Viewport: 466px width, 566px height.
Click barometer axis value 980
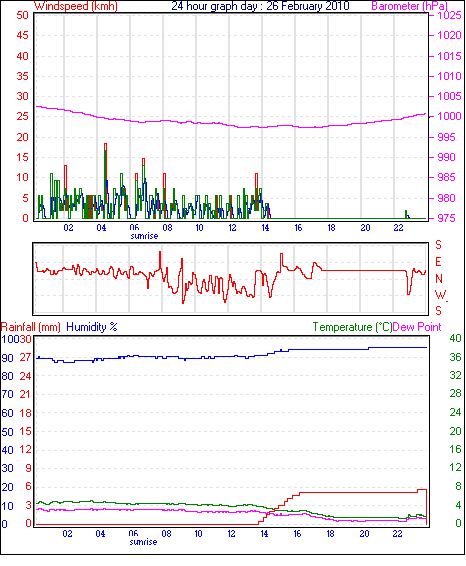pos(447,198)
